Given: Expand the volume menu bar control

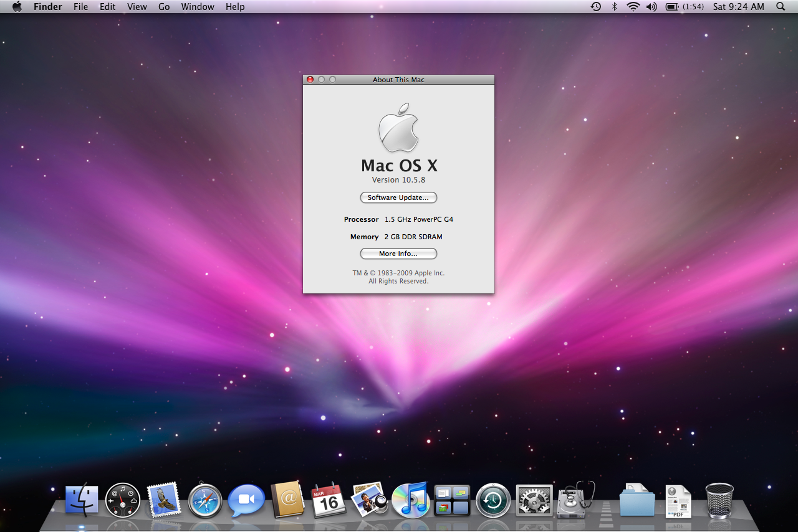Looking at the screenshot, I should 651,7.
